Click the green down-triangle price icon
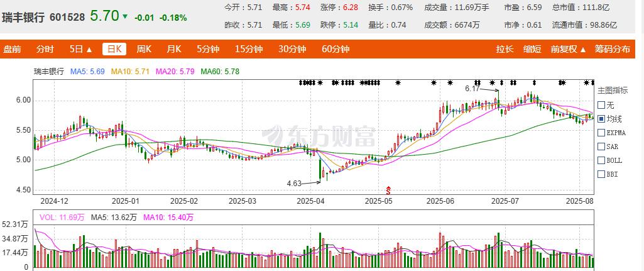The image size is (644, 271). (x=125, y=17)
